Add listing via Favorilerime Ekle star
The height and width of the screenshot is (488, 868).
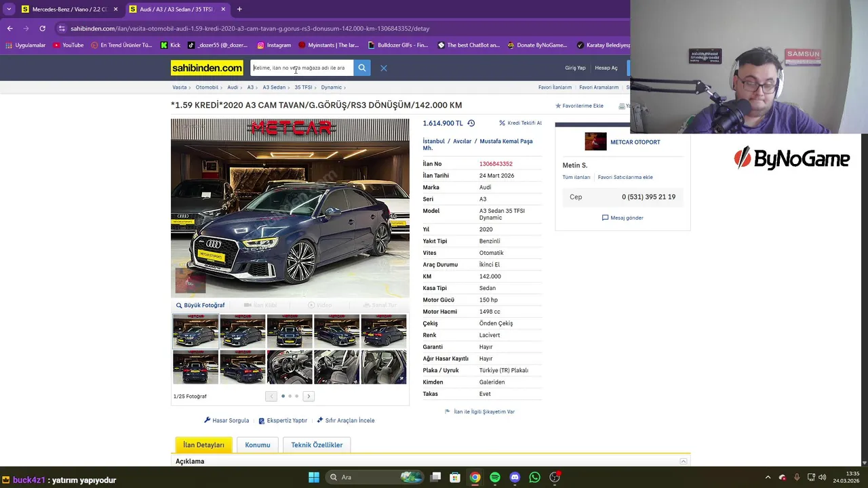tap(579, 106)
